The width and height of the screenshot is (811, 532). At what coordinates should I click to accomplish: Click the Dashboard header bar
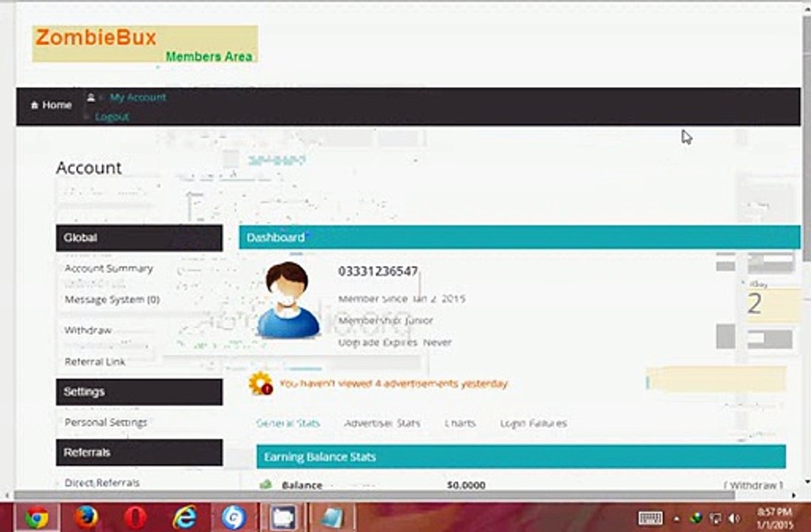(x=519, y=237)
